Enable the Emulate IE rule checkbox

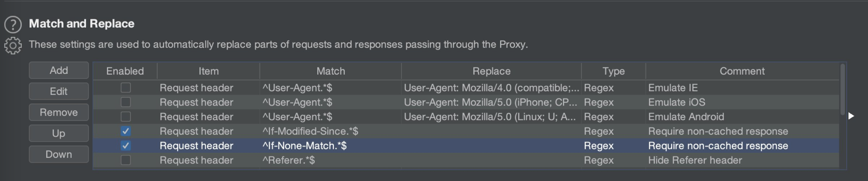pos(126,88)
